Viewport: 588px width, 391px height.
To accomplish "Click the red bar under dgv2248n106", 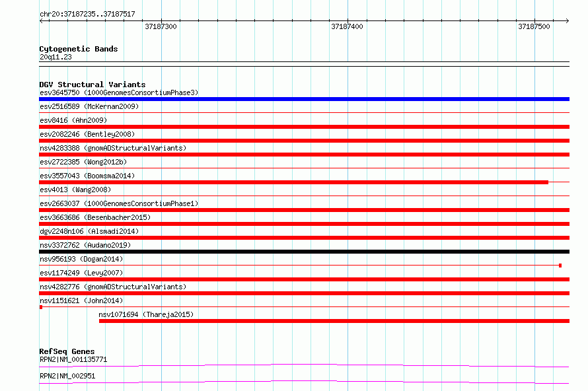I will click(304, 238).
